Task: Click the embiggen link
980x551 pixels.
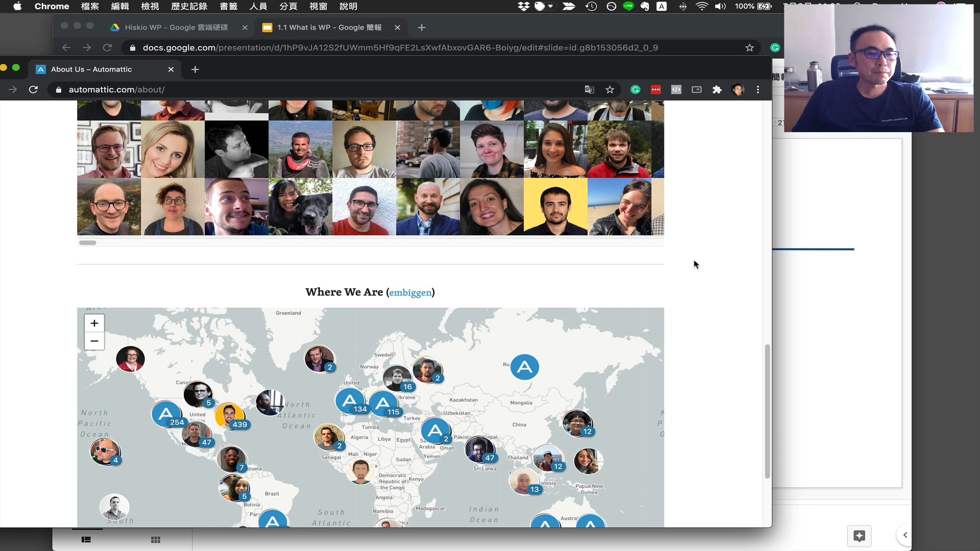Action: 410,292
